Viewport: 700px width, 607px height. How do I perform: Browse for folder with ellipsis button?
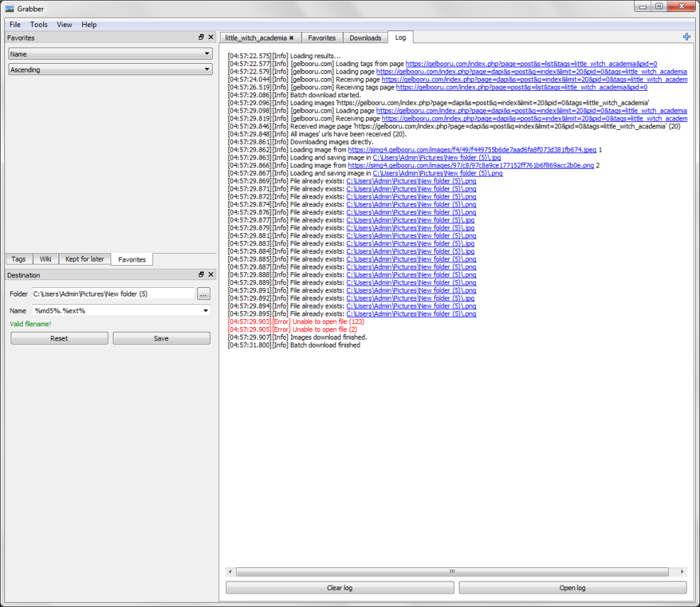click(204, 294)
